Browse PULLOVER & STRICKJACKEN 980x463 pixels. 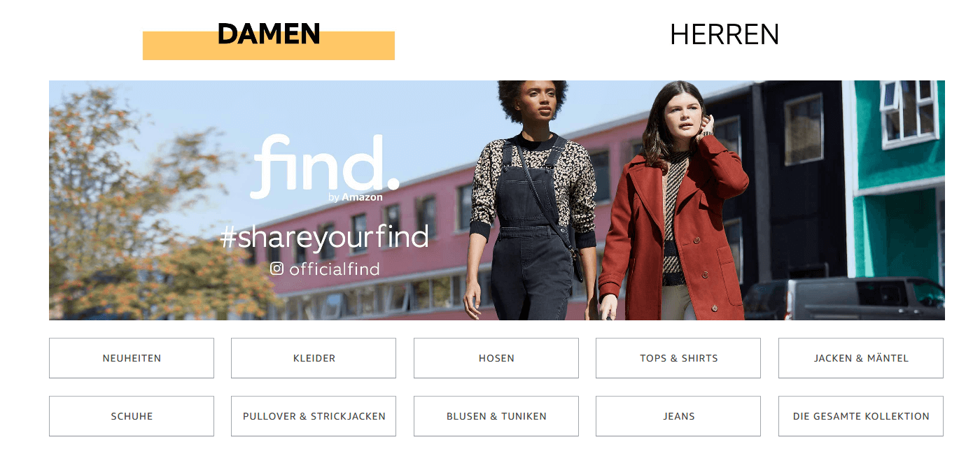[x=314, y=416]
